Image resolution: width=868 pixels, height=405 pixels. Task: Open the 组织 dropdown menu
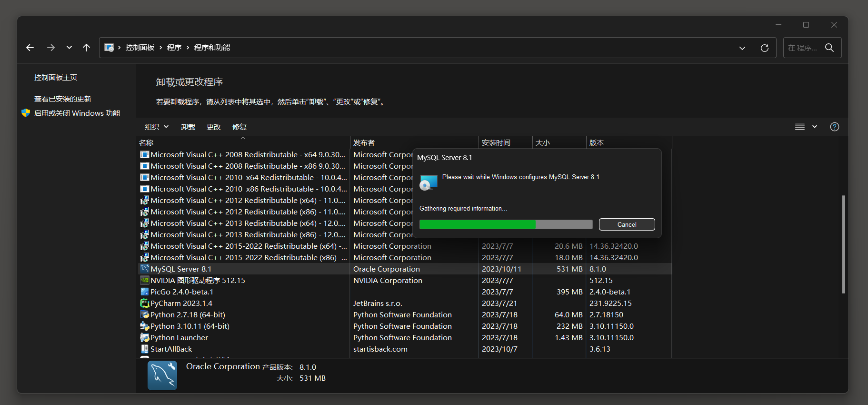click(157, 127)
